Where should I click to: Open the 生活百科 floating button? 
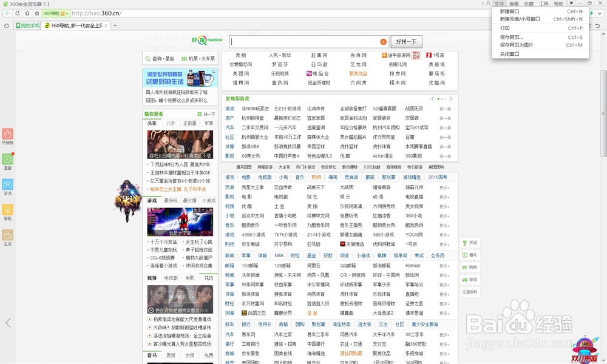point(470,292)
